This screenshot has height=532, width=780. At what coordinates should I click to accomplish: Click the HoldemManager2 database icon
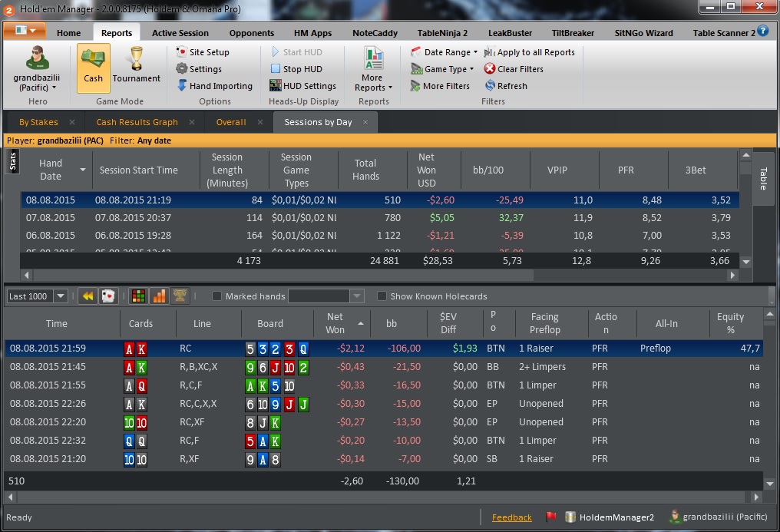tap(570, 517)
